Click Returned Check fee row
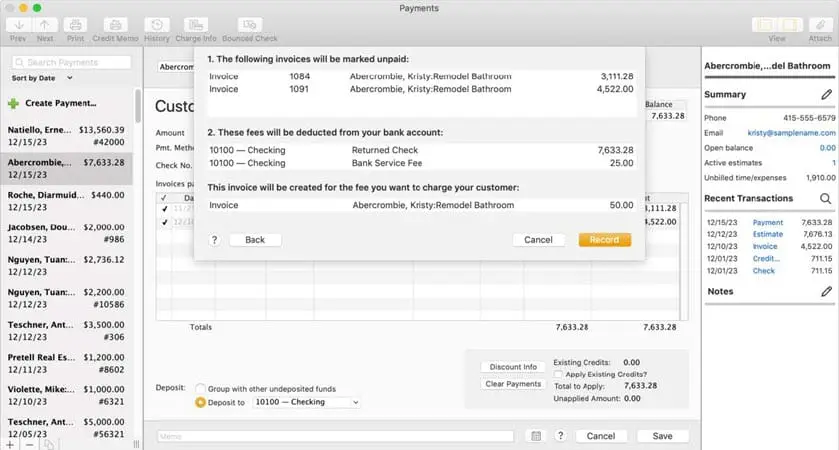 coord(422,150)
